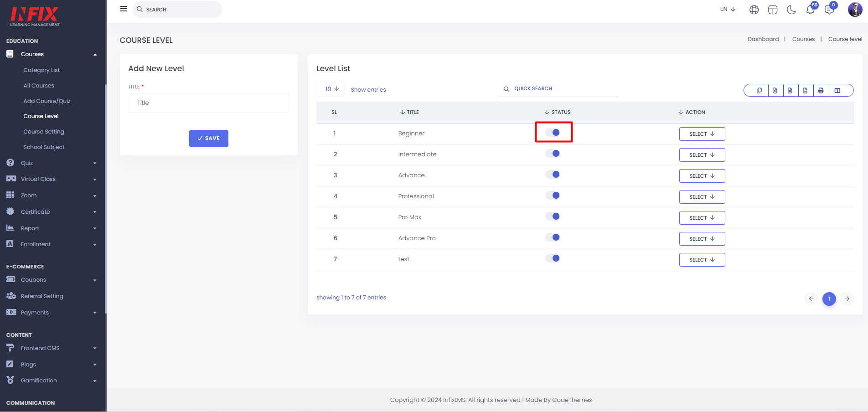Open the EN language dropdown
Image resolution: width=868 pixels, height=412 pixels.
[728, 9]
